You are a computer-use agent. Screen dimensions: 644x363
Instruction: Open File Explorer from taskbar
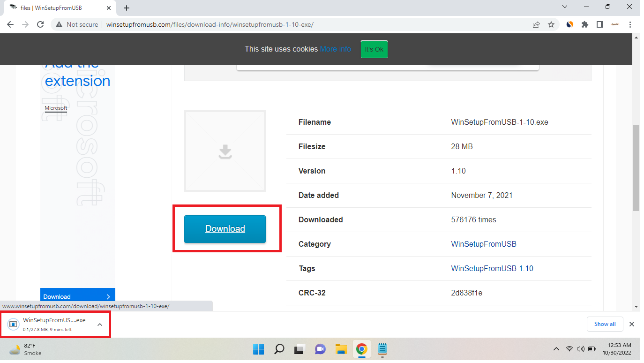tap(341, 349)
